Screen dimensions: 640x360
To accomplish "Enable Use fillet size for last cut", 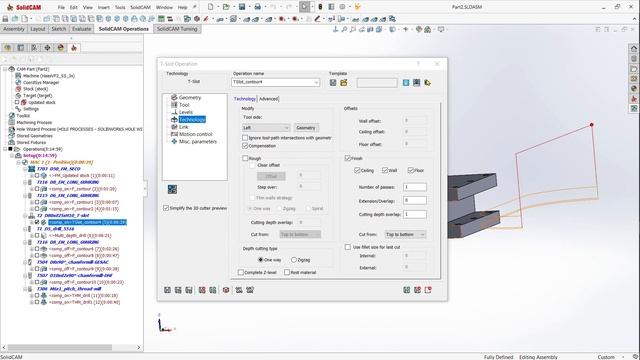I will pyautogui.click(x=348, y=247).
